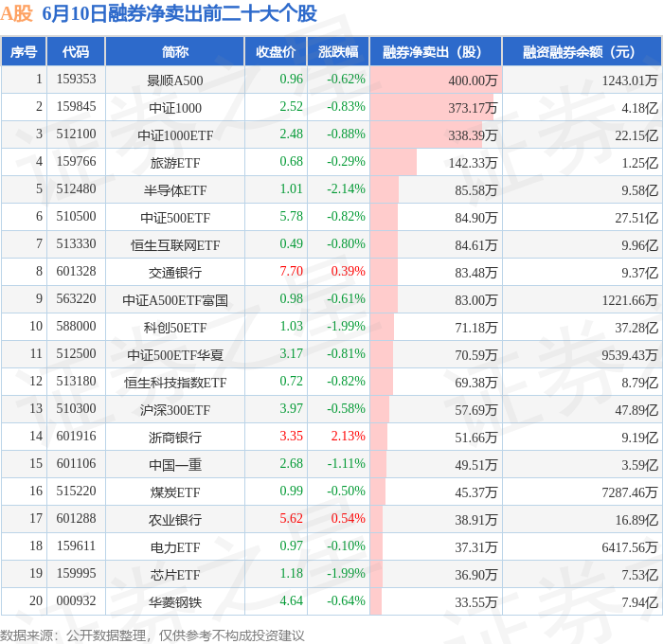Select the name 芯片ETF
This screenshot has width=663, height=644.
[x=175, y=575]
